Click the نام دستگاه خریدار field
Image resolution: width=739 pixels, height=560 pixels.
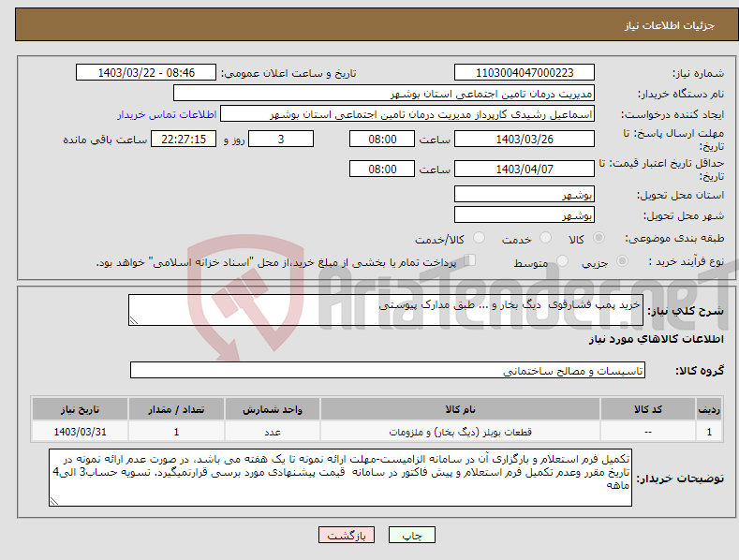pyautogui.click(x=384, y=94)
